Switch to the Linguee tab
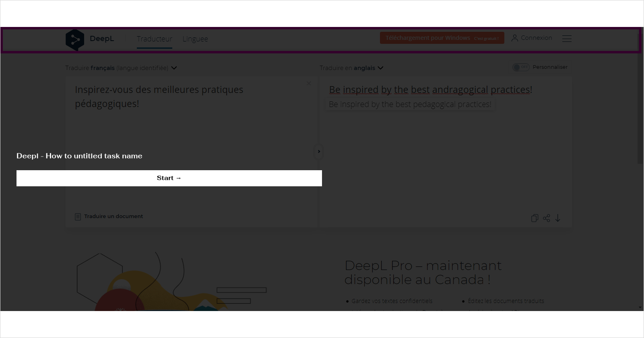The image size is (644, 338). tap(195, 39)
